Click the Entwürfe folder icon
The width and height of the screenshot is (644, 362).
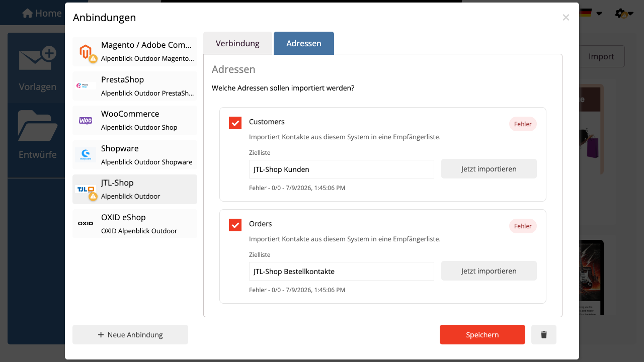tap(37, 126)
